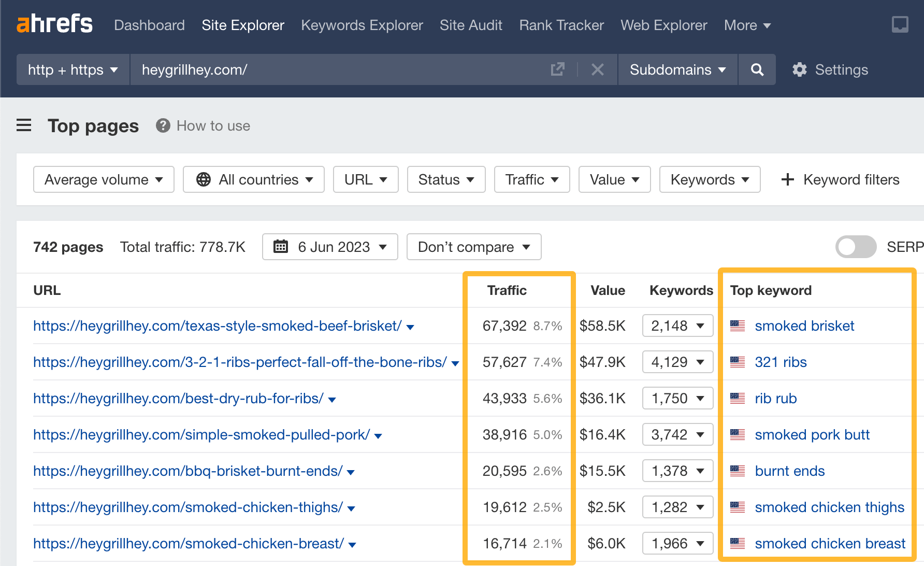The height and width of the screenshot is (566, 924).
Task: Open the Traffic filter
Action: [531, 179]
